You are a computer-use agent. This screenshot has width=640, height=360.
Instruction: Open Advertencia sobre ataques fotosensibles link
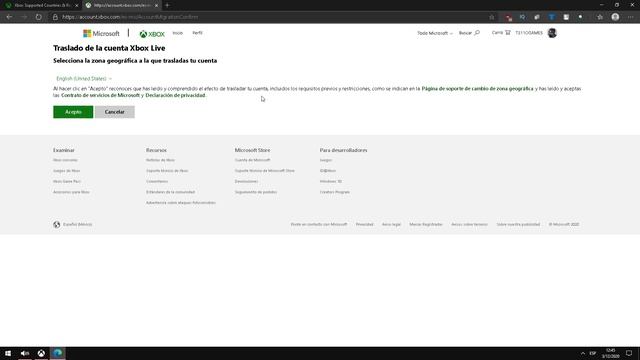181,202
